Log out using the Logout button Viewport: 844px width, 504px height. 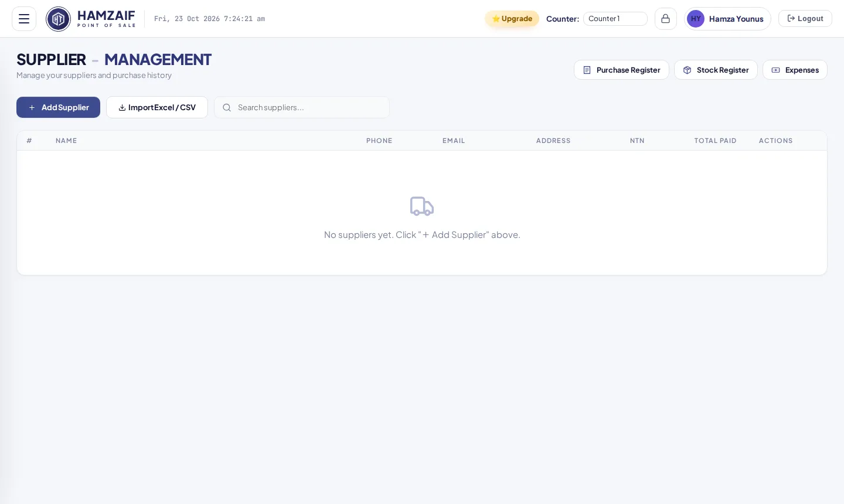[x=805, y=19]
